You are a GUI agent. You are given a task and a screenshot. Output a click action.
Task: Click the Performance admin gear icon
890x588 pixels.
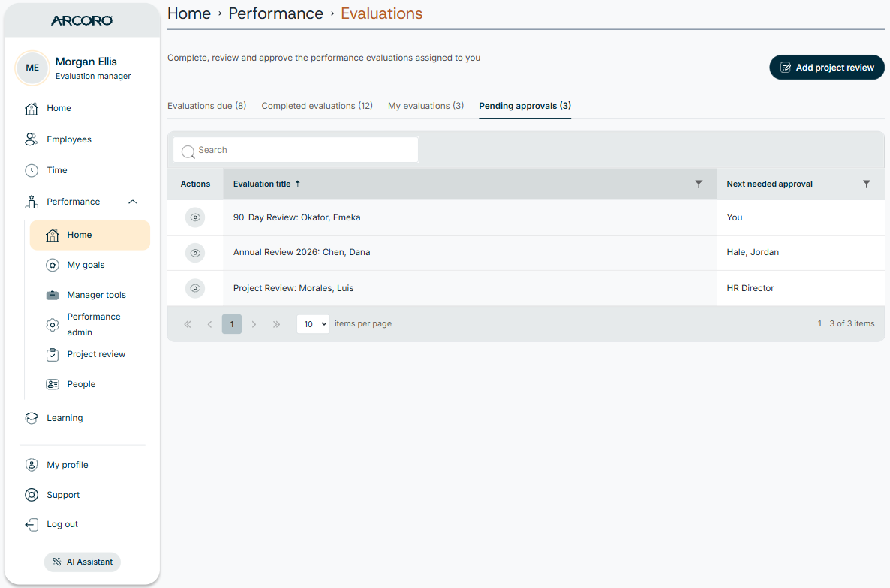(x=53, y=324)
